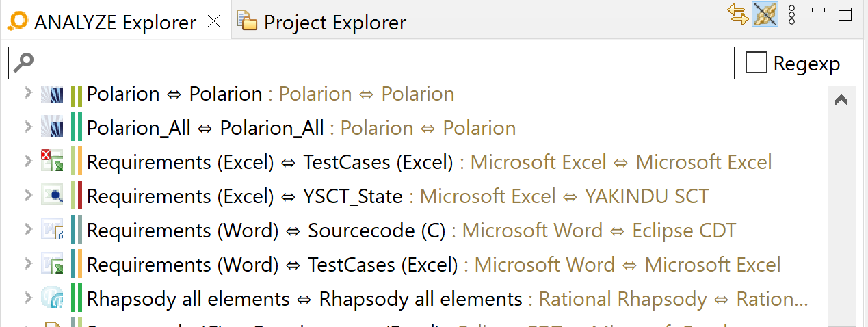
Task: Toggle Link with Editor arrows icon
Action: point(737,14)
